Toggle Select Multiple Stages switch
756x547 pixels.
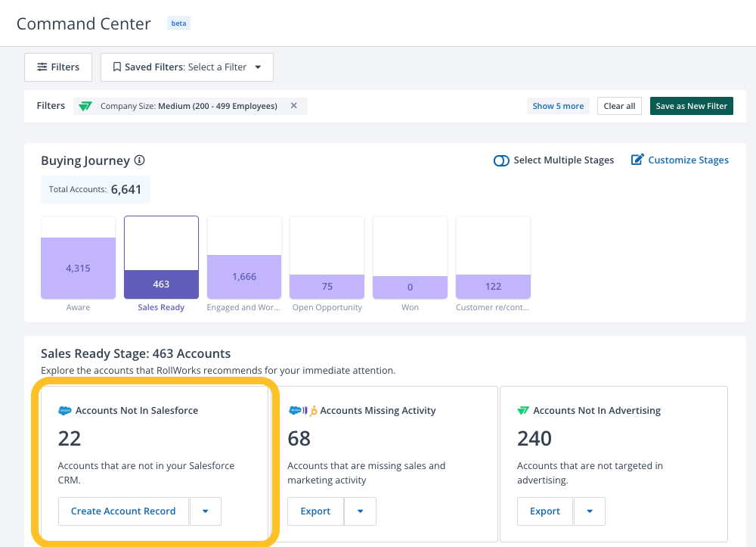pyautogui.click(x=501, y=160)
